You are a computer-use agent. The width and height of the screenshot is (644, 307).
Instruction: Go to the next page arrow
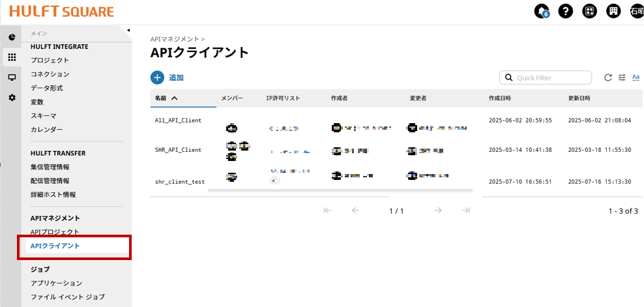pos(438,211)
